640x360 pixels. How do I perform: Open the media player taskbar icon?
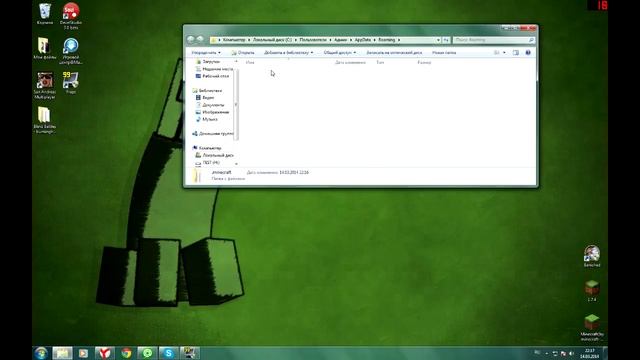tap(83, 353)
